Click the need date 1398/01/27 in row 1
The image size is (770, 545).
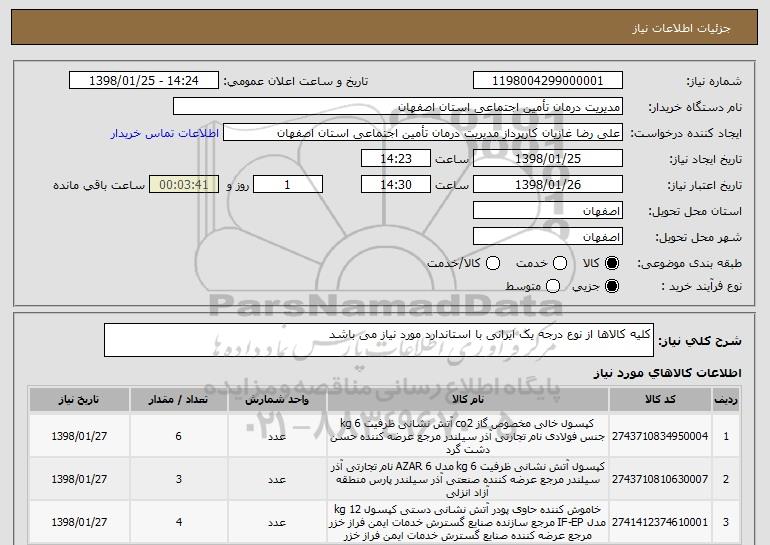point(79,436)
